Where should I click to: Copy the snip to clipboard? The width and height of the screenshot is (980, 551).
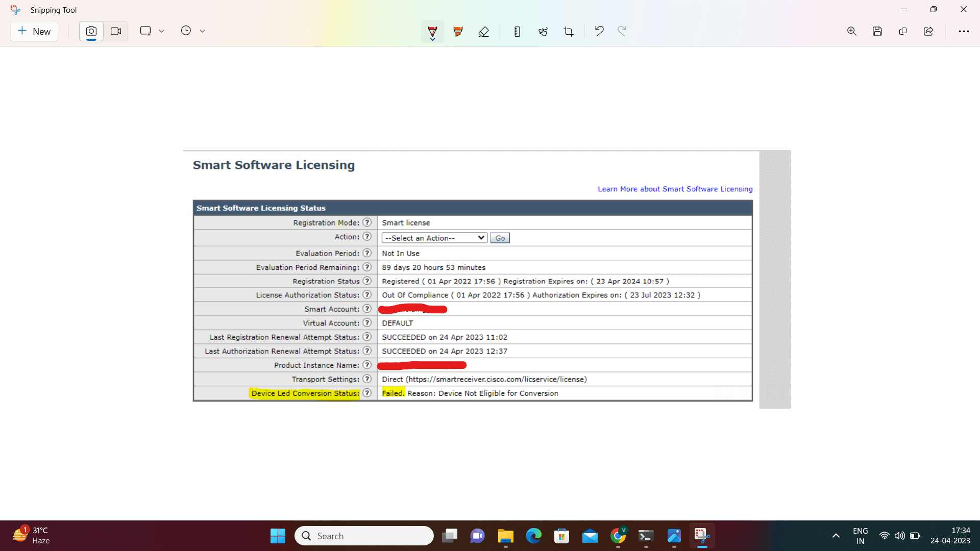(903, 31)
